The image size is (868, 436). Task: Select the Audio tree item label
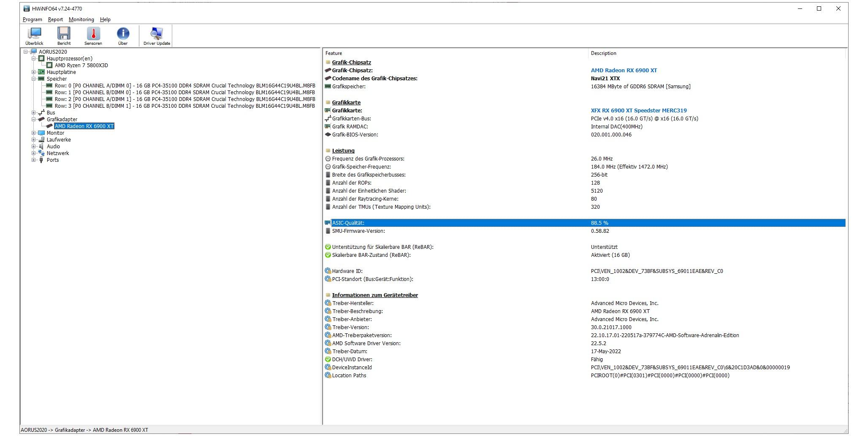pyautogui.click(x=53, y=147)
